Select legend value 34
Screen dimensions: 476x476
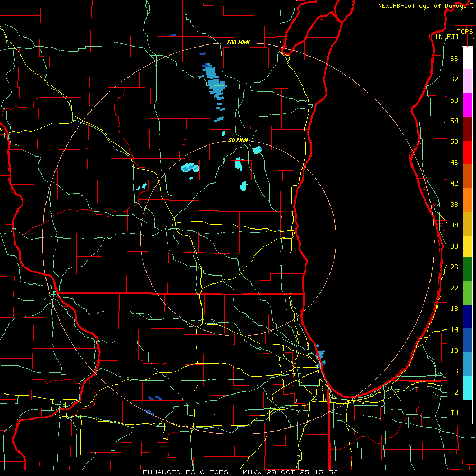[454, 225]
